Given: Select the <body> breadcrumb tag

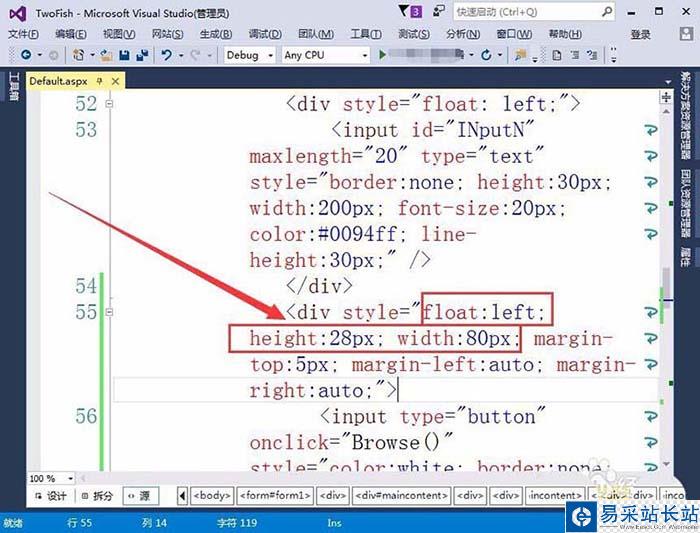Looking at the screenshot, I should [212, 496].
